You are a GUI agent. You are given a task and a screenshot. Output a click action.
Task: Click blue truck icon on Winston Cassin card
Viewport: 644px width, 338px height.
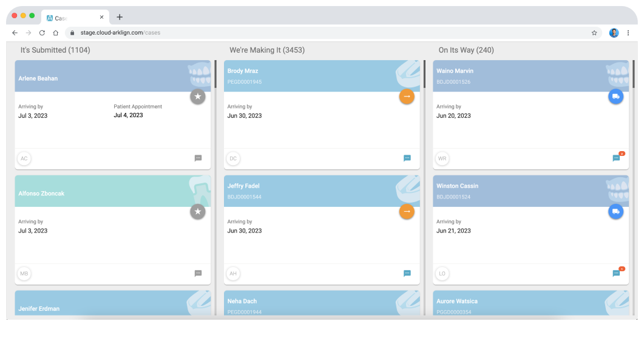615,212
